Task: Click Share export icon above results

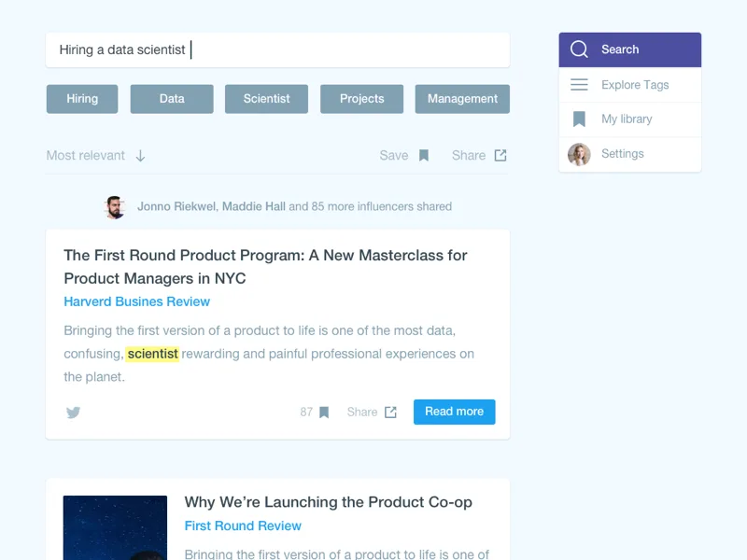Action: coord(500,155)
